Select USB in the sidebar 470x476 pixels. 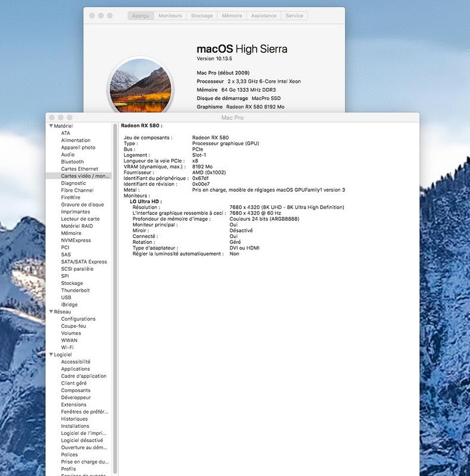66,297
